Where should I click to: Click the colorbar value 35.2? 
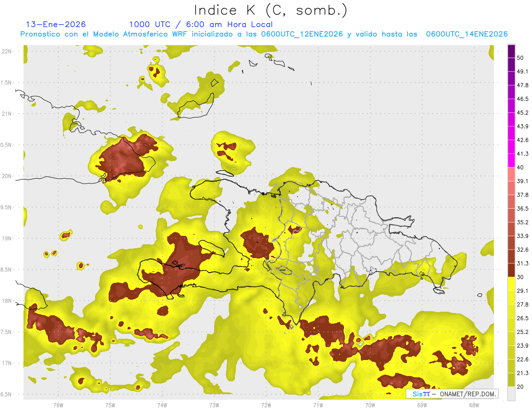coord(523,222)
